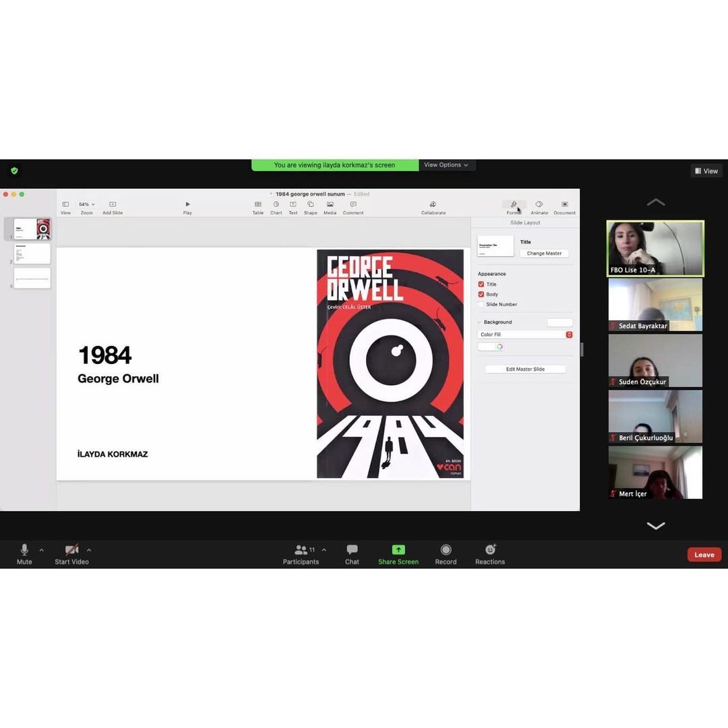Image resolution: width=728 pixels, height=728 pixels.
Task: Click the document title 1984 george orwell sunum
Action: [x=310, y=194]
